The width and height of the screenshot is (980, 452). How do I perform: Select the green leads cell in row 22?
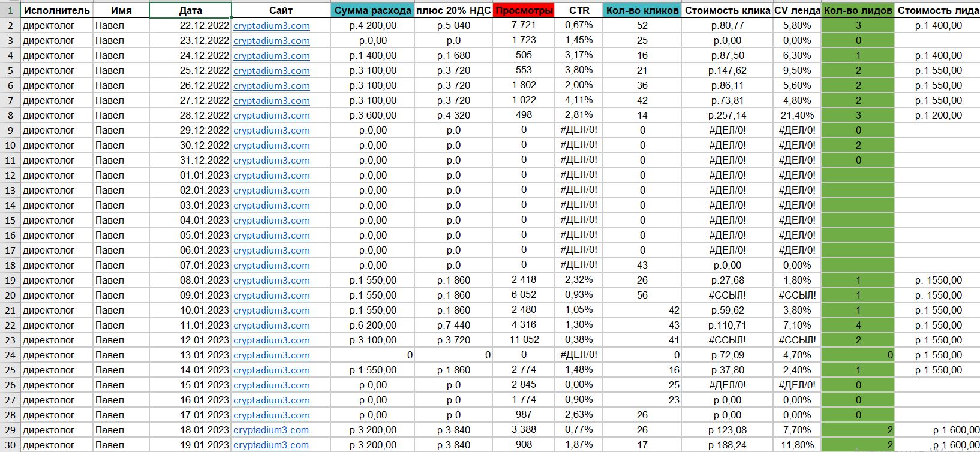[858, 325]
